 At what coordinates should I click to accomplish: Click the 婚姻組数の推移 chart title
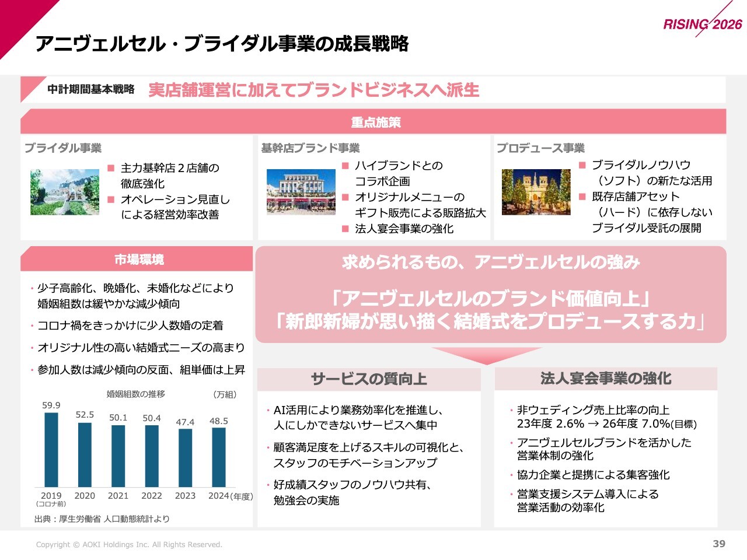point(135,394)
